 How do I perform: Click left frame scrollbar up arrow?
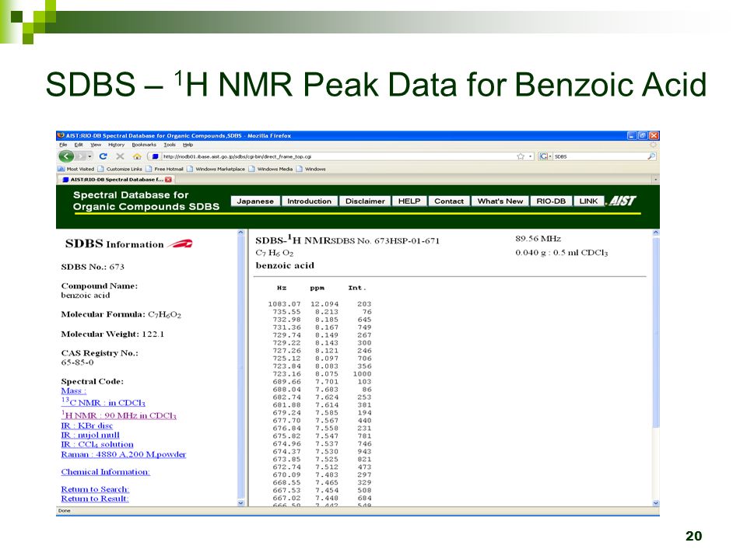[x=240, y=233]
